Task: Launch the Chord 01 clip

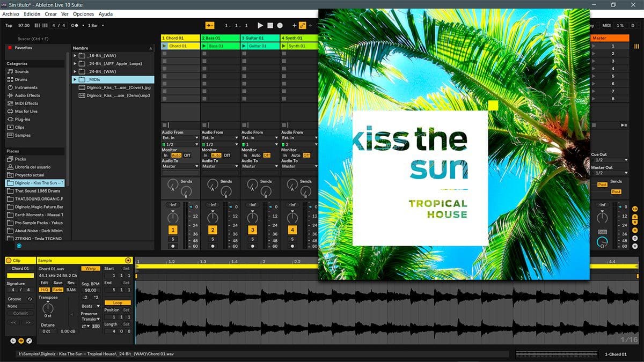Action: (x=165, y=46)
